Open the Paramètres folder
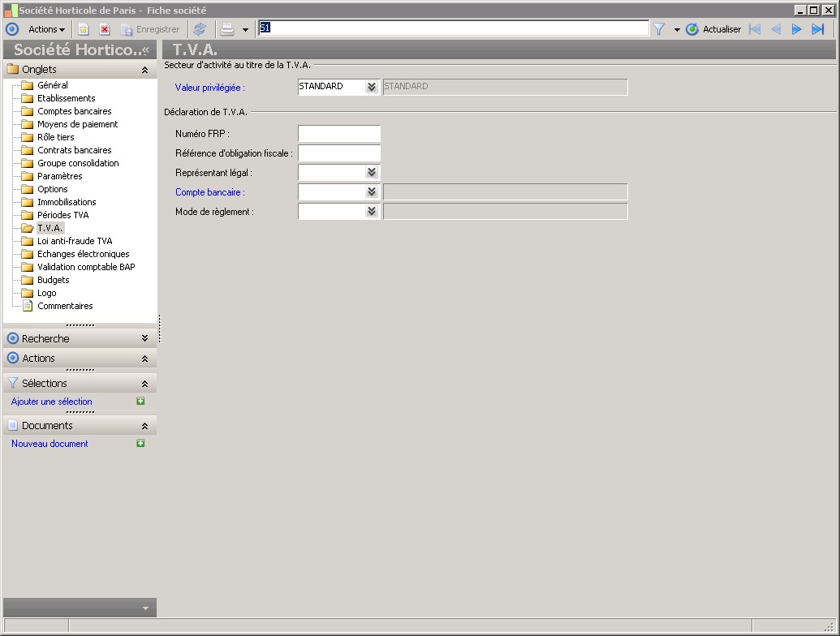This screenshot has height=636, width=840. click(x=59, y=176)
